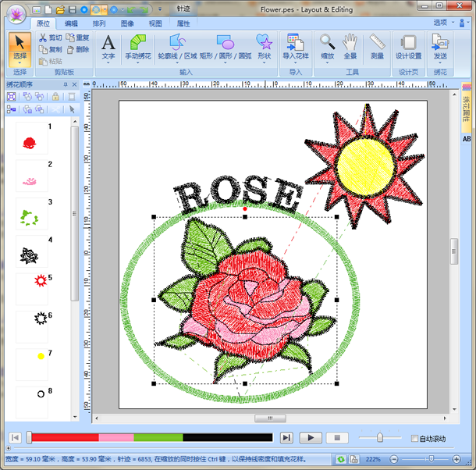Select embroidery order thumbnail 7 yellow circle
Screen dimensions: 476x470
coord(32,365)
